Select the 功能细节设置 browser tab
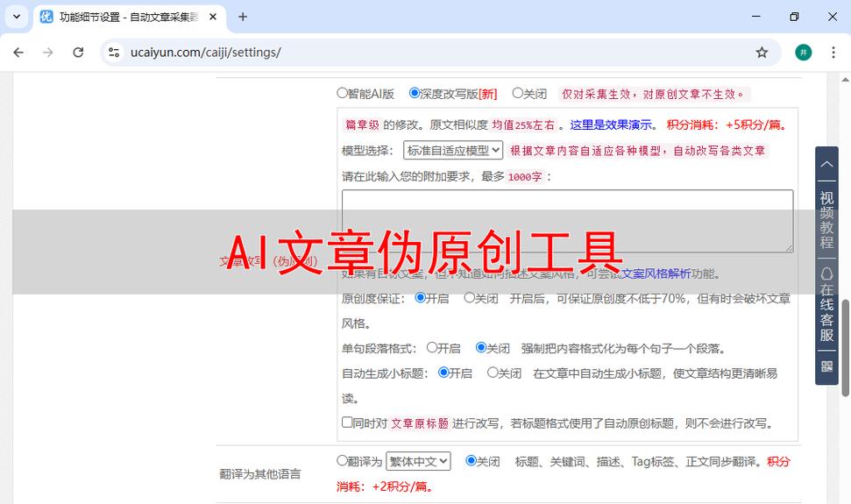This screenshot has height=504, width=851. 129,17
